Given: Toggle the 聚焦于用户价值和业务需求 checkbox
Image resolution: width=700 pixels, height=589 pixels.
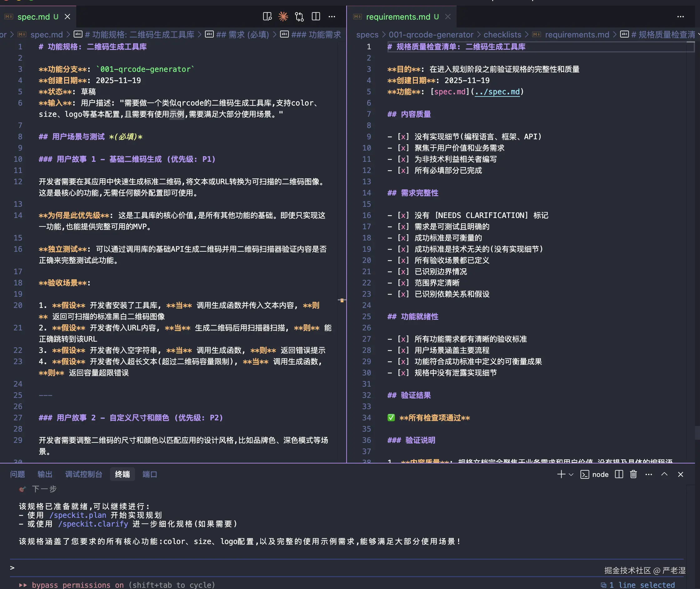Looking at the screenshot, I should [403, 148].
